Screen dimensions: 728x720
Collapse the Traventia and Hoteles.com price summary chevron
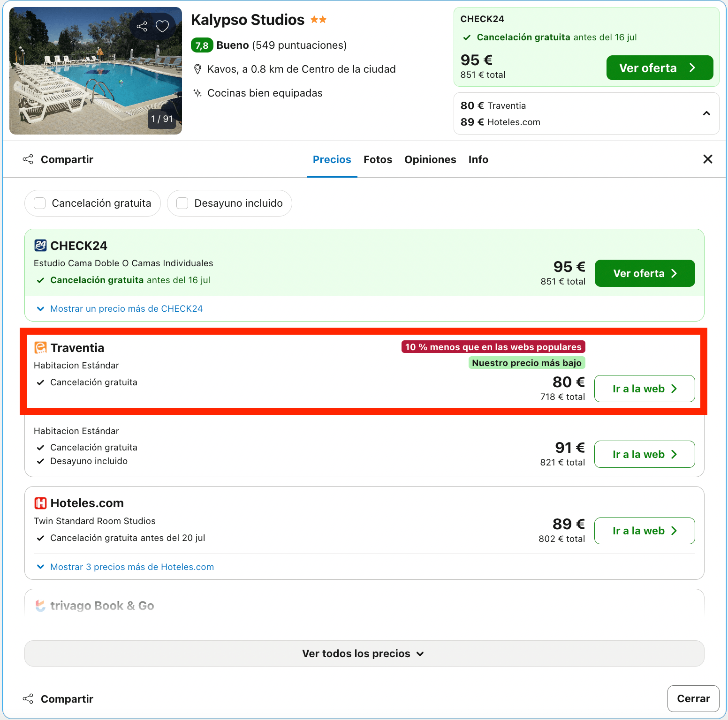pyautogui.click(x=706, y=113)
